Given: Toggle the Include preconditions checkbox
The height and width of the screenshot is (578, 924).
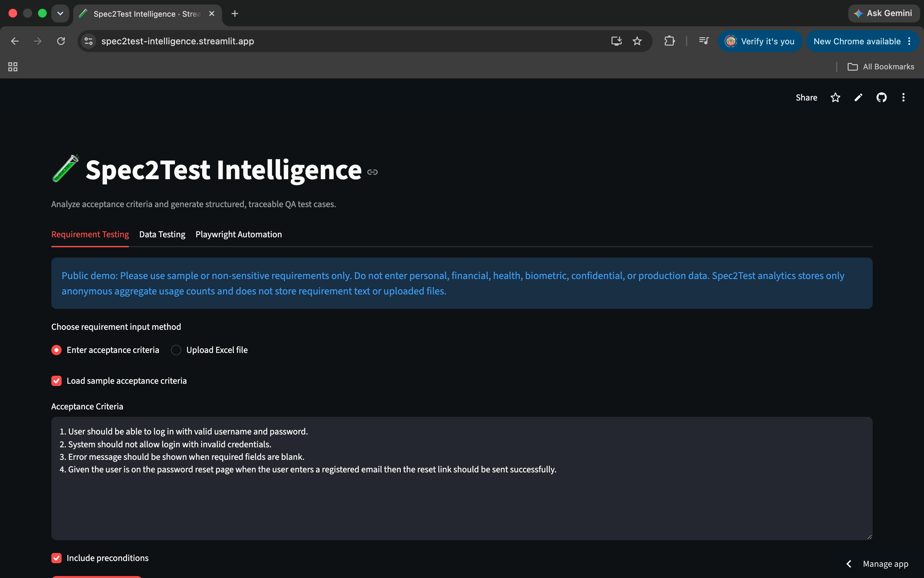Looking at the screenshot, I should tap(56, 558).
